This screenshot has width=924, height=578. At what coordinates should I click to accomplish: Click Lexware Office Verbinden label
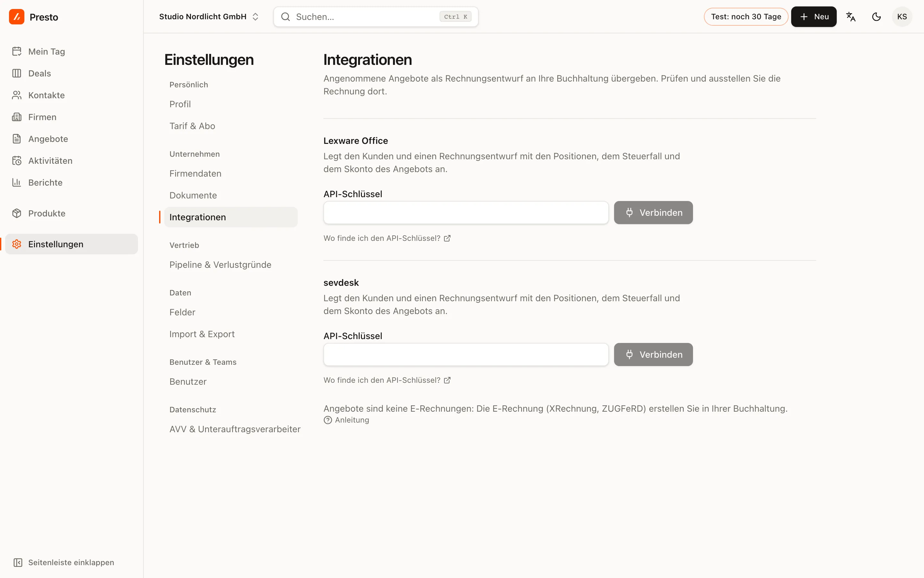click(661, 213)
